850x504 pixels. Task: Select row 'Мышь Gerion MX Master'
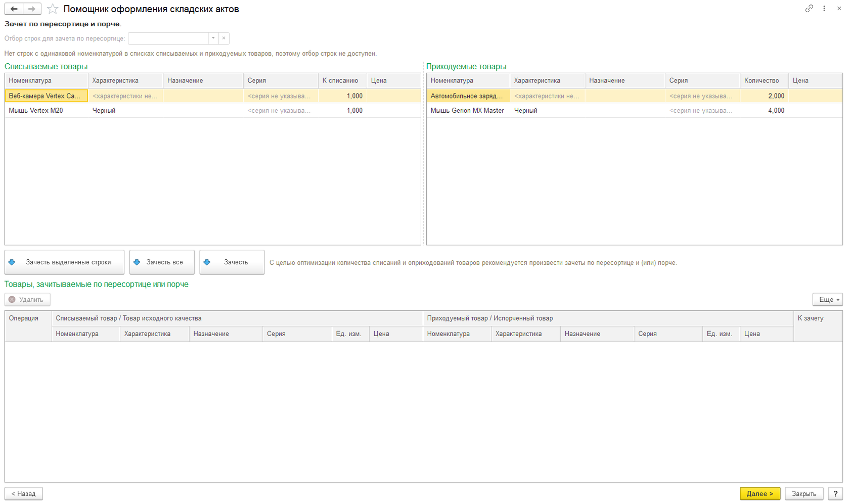(x=634, y=111)
